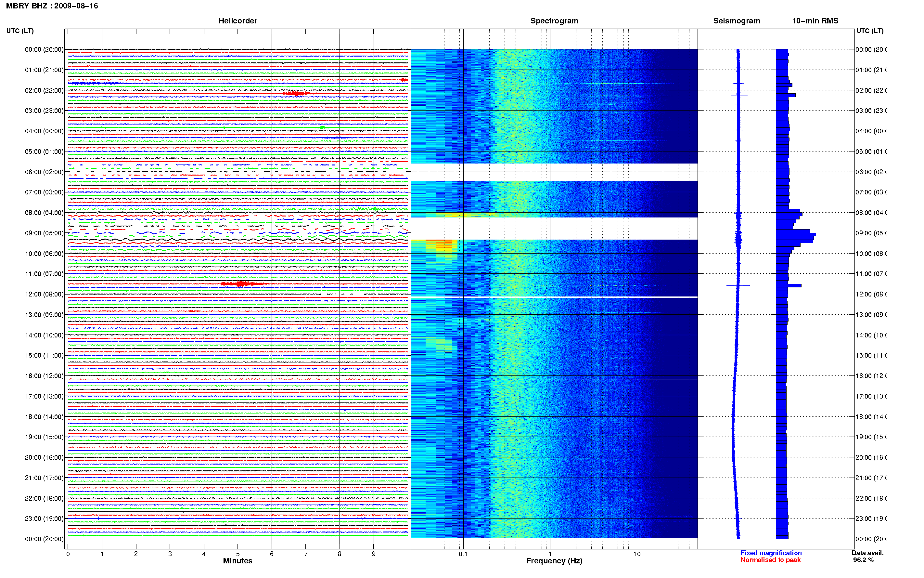924x578 pixels.
Task: Click the Frequency (Hz) axis label
Action: tap(554, 561)
